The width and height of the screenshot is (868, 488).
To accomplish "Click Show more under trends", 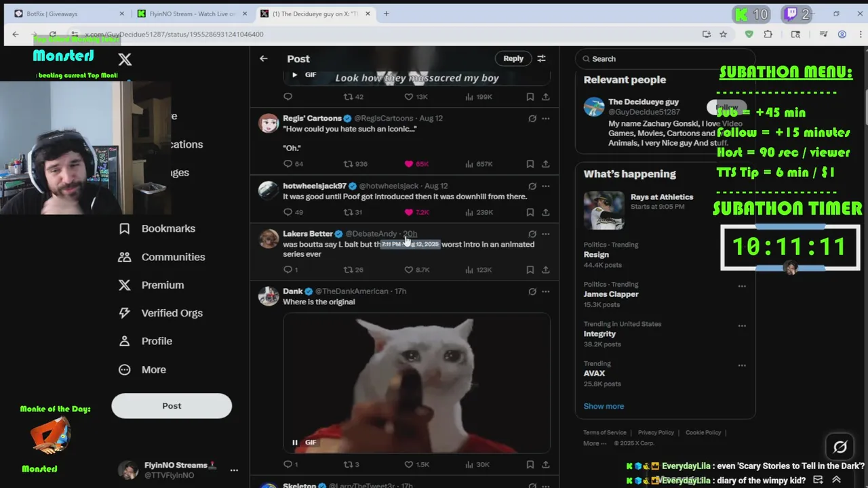I will point(604,406).
